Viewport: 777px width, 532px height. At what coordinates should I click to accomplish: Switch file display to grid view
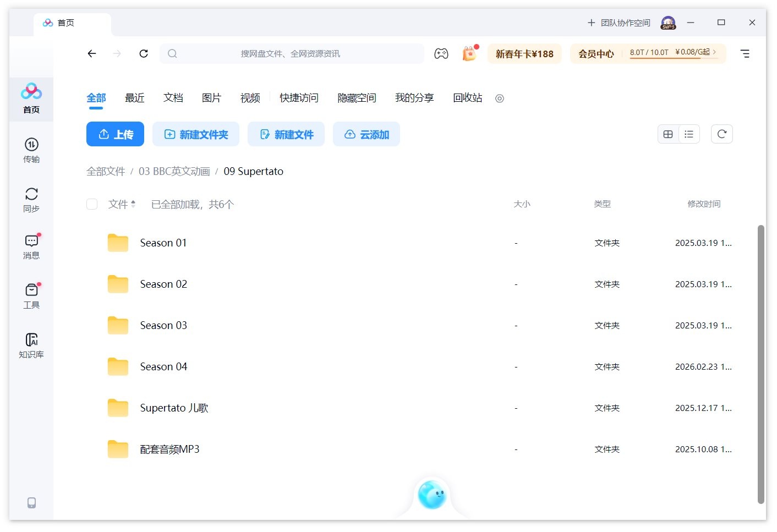coord(667,134)
